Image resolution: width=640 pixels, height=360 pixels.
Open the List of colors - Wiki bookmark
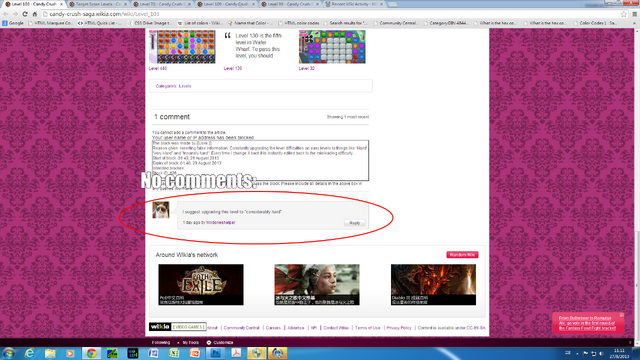pos(200,23)
